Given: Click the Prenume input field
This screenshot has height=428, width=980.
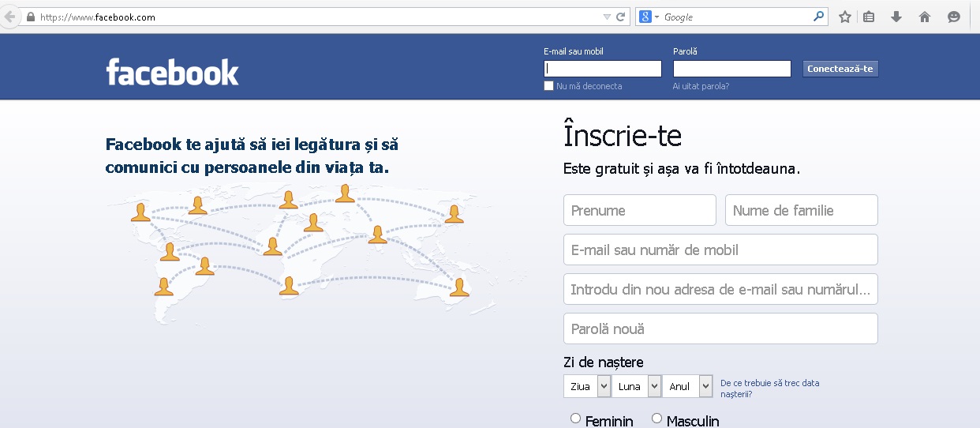Looking at the screenshot, I should click(639, 210).
